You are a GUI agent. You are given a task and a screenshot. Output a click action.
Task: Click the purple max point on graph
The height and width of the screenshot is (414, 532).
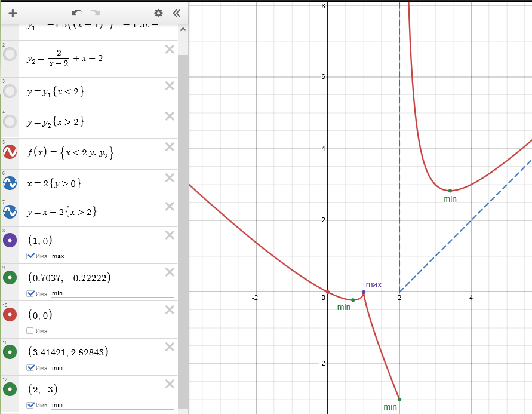point(364,292)
